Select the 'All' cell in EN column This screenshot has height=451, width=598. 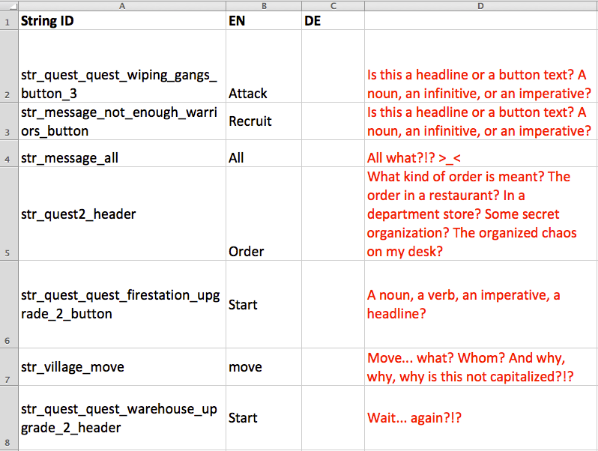(x=264, y=153)
